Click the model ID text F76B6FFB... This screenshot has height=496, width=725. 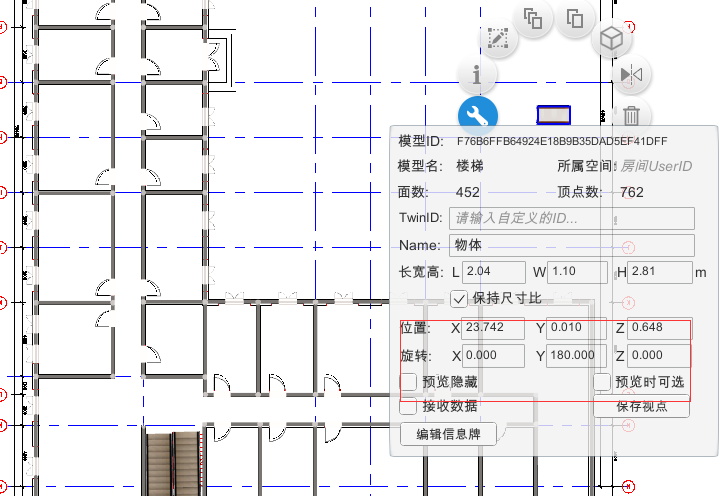(562, 141)
